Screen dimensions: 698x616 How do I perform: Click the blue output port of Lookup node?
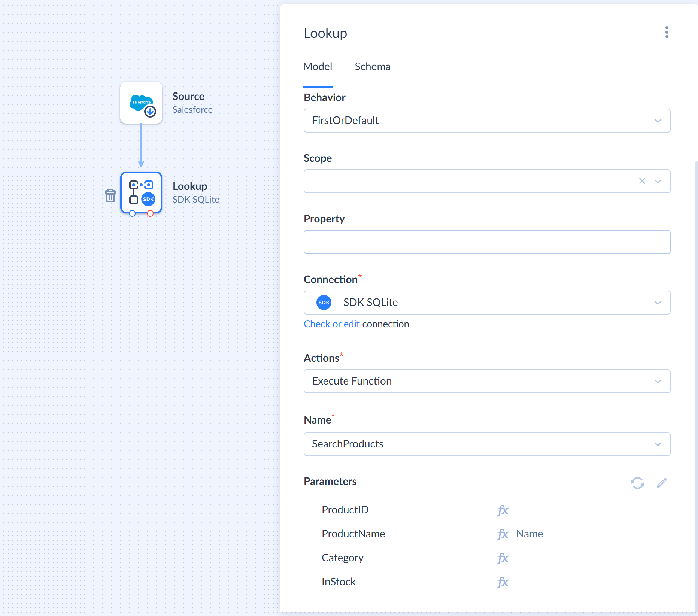tap(132, 213)
